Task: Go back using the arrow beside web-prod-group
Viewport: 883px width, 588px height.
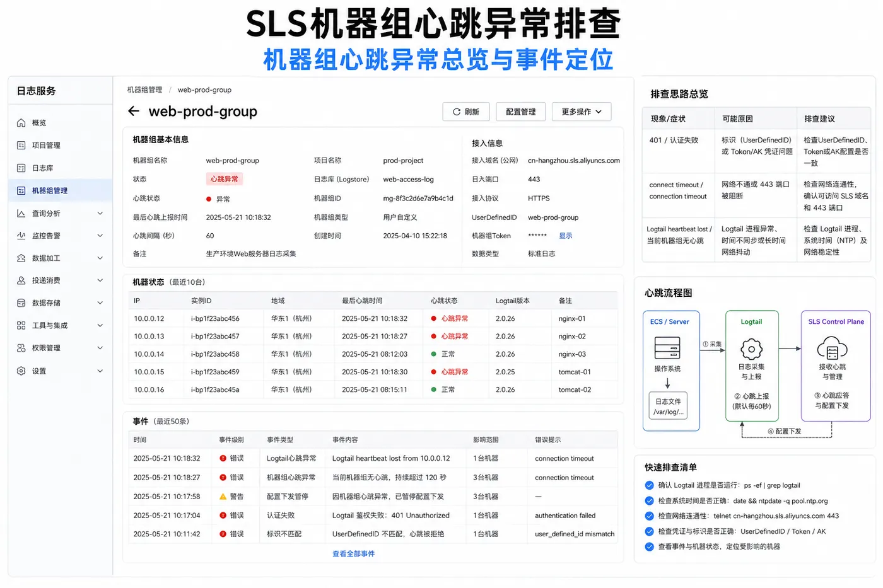Action: [x=134, y=111]
